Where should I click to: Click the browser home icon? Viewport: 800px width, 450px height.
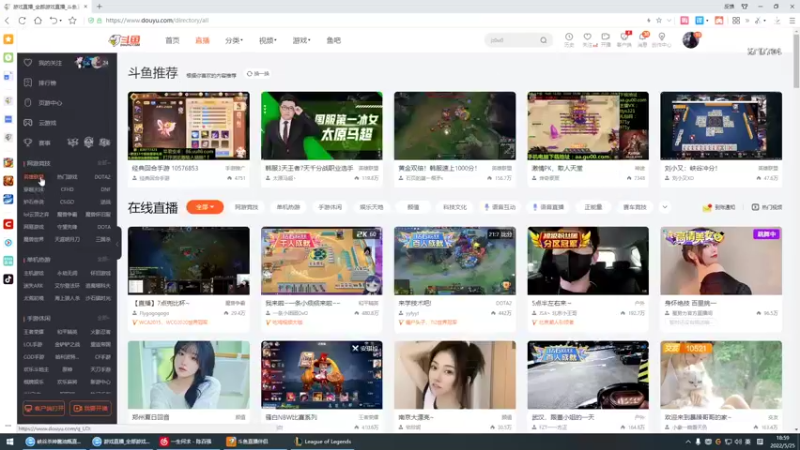(x=38, y=20)
